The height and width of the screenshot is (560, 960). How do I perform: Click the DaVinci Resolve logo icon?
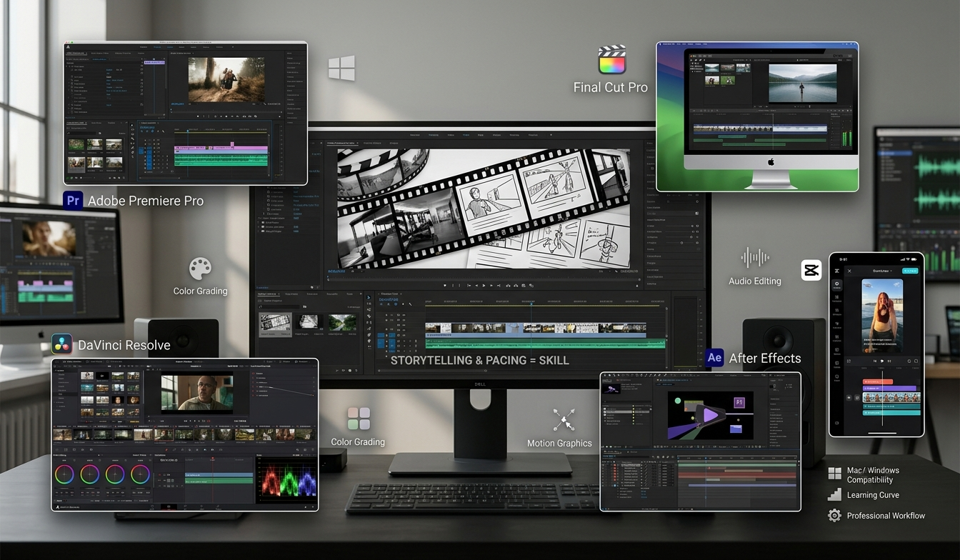61,344
